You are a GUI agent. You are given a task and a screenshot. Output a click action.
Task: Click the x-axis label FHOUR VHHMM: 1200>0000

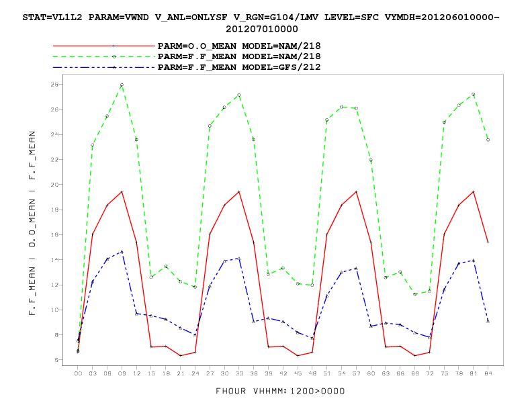click(280, 392)
